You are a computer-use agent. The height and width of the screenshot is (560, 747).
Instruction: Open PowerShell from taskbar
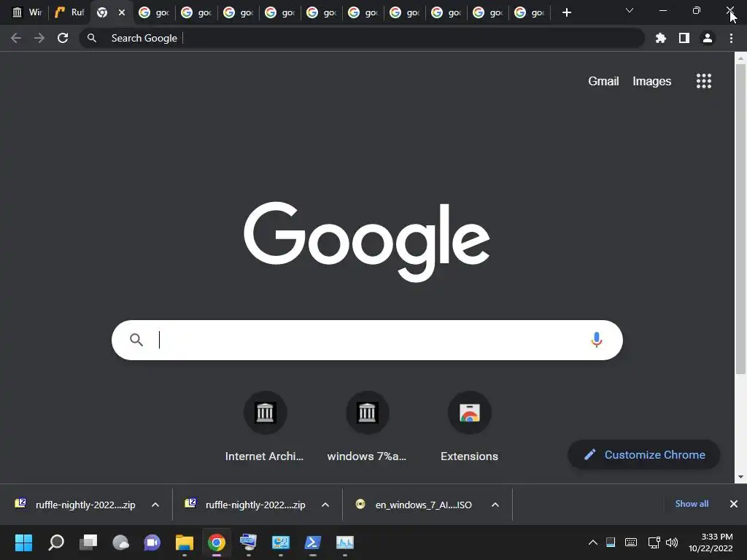coord(312,542)
